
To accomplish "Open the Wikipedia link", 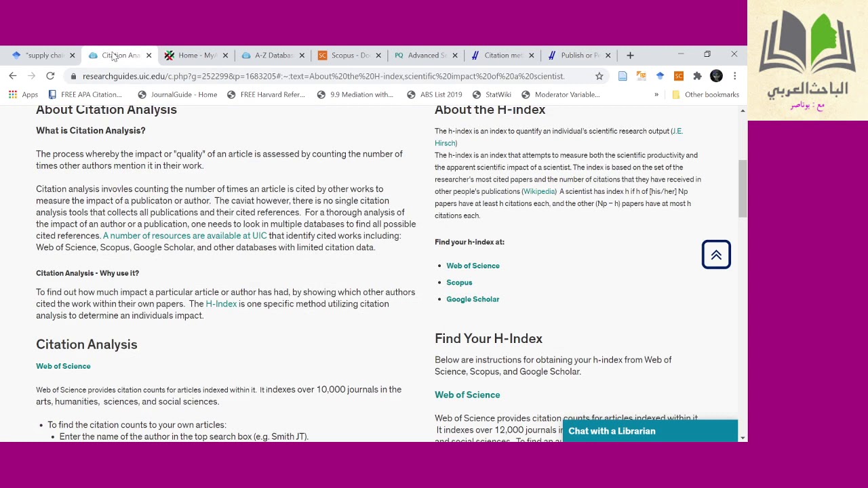I will click(539, 192).
